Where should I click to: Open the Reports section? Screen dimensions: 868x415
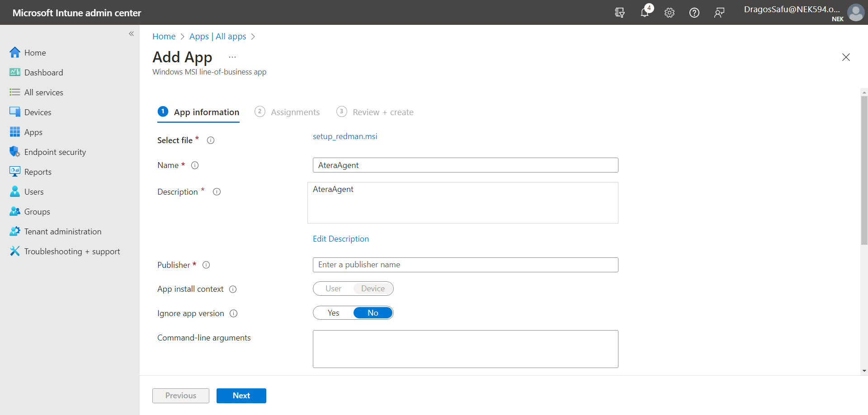pos(38,172)
